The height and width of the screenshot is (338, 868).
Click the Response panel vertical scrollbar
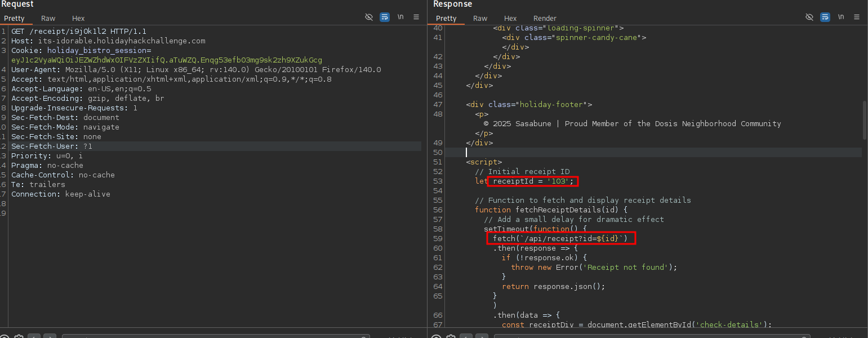(865, 119)
